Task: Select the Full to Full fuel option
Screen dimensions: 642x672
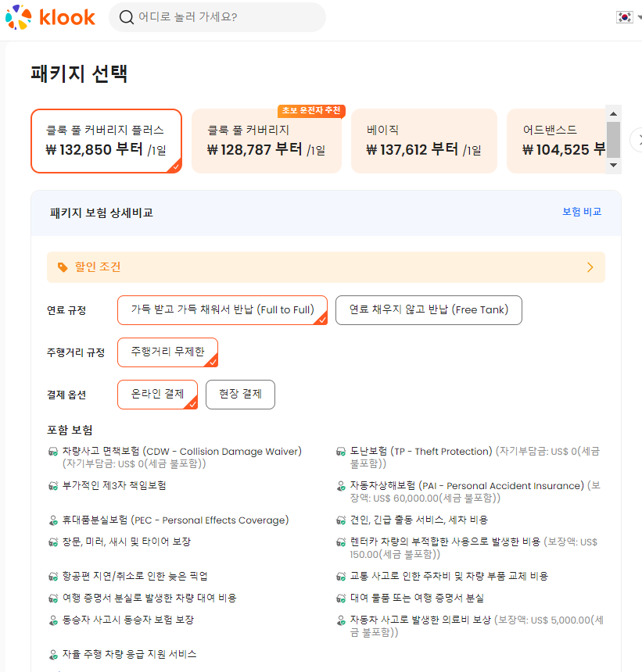Action: coord(222,309)
